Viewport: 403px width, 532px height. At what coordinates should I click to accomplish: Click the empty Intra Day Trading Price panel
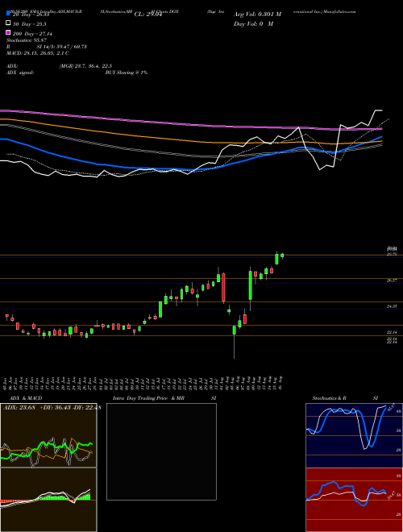click(161, 451)
